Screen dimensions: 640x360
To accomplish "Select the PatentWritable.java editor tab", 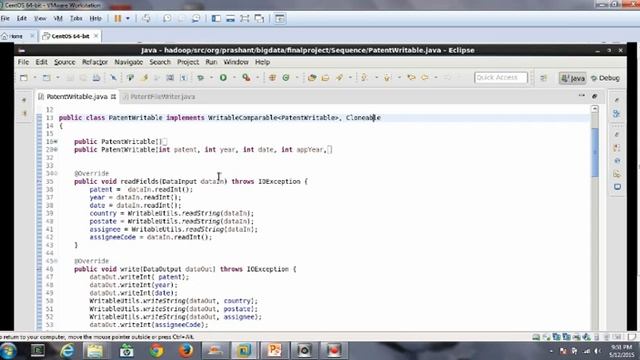I will click(76, 97).
